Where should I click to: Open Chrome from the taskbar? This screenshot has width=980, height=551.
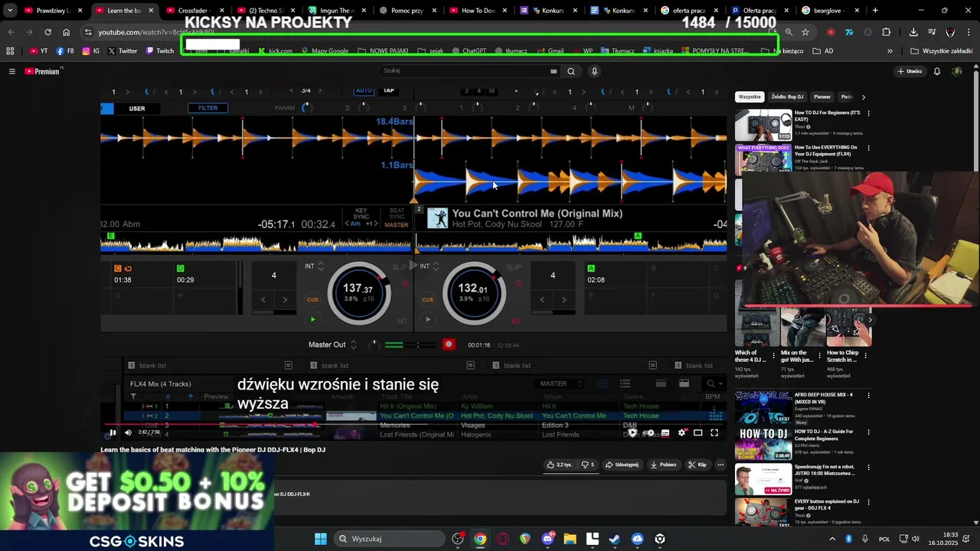480,539
